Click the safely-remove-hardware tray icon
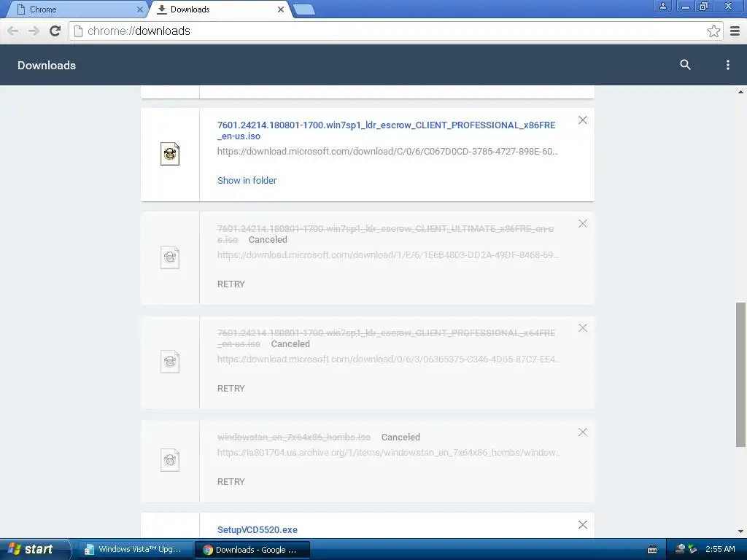Image resolution: width=747 pixels, height=560 pixels. (x=692, y=549)
